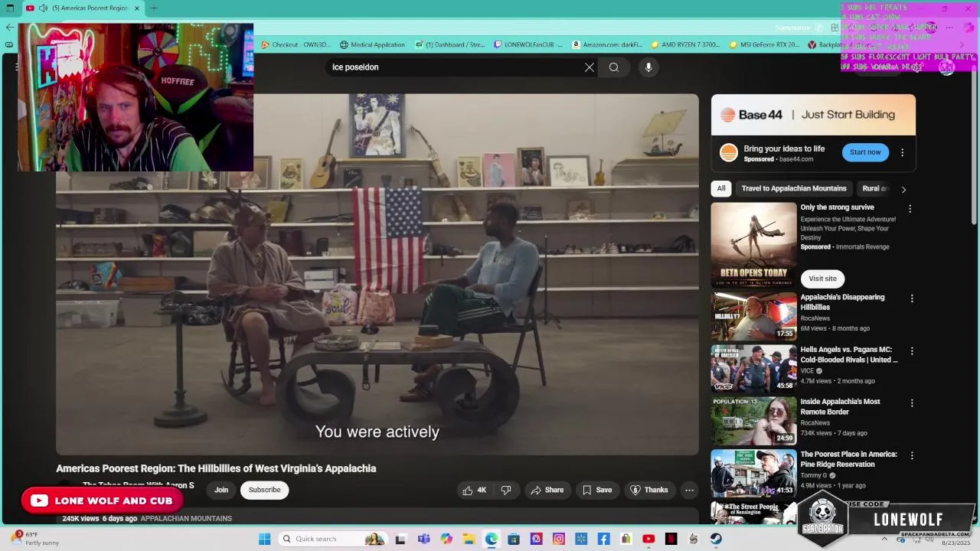980x551 pixels.
Task: Select the 'All' filter chip
Action: (720, 188)
